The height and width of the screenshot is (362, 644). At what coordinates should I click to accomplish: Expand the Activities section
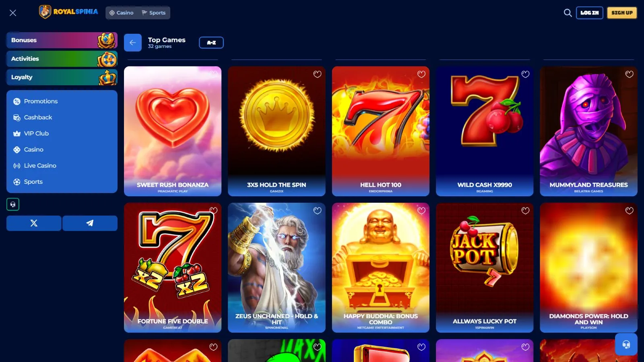62,59
